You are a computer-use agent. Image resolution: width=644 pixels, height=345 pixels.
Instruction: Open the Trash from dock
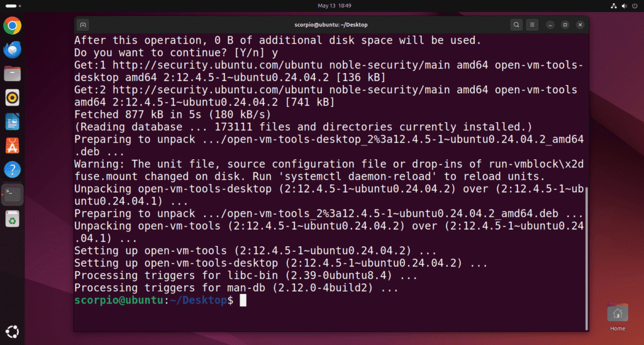point(13,218)
